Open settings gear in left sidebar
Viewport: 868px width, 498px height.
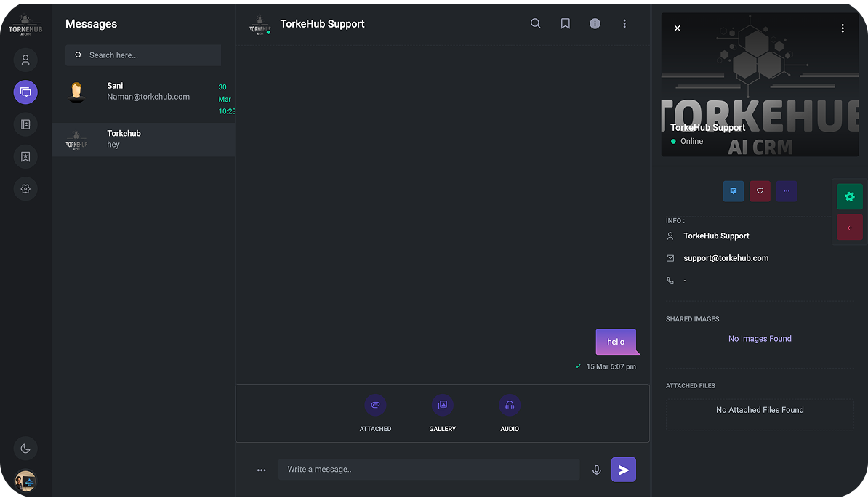tap(25, 189)
